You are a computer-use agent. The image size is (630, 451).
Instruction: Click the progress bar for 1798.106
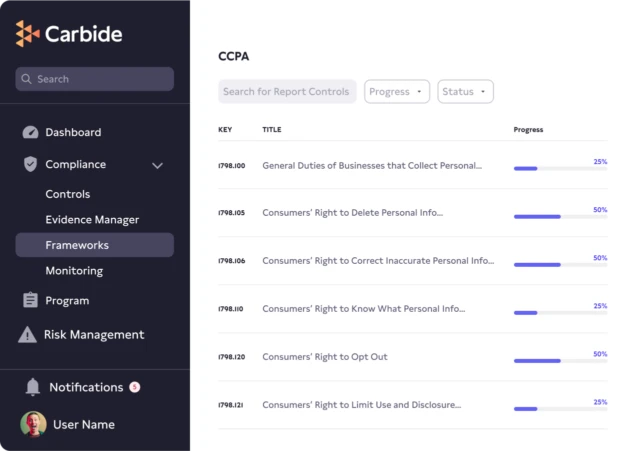click(560, 264)
